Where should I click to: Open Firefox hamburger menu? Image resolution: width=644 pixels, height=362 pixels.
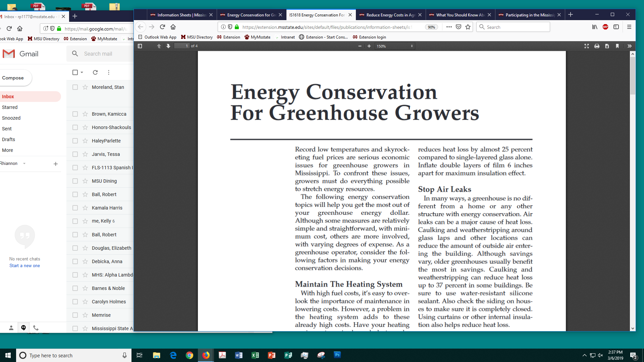[x=629, y=27]
